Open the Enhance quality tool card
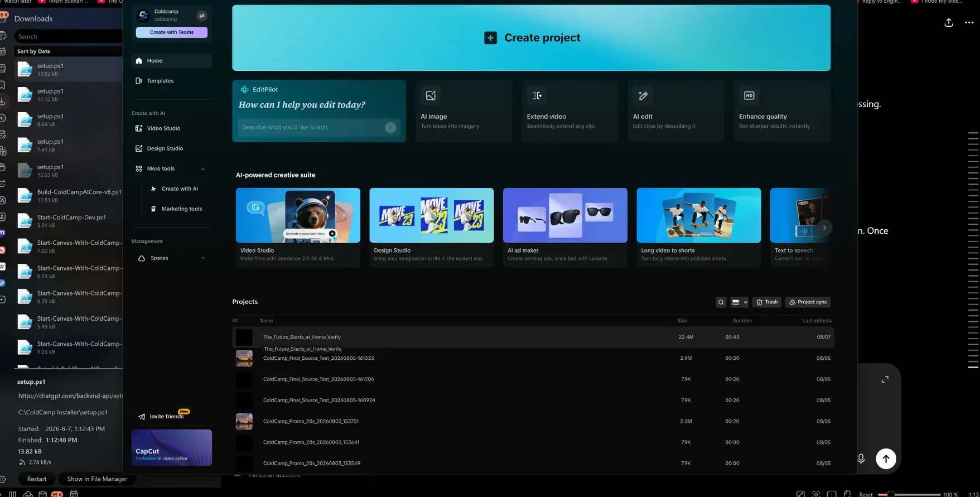Viewport: 980px width, 497px height. pos(782,111)
